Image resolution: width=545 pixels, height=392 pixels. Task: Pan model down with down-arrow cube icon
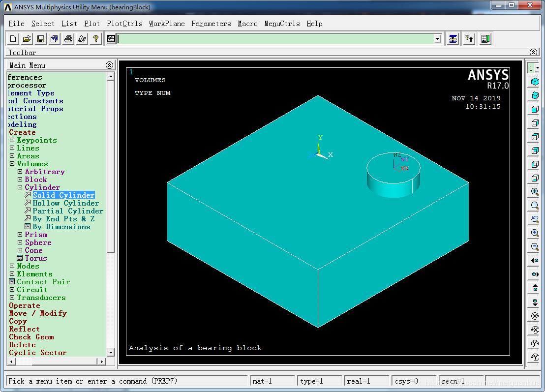pyautogui.click(x=535, y=302)
